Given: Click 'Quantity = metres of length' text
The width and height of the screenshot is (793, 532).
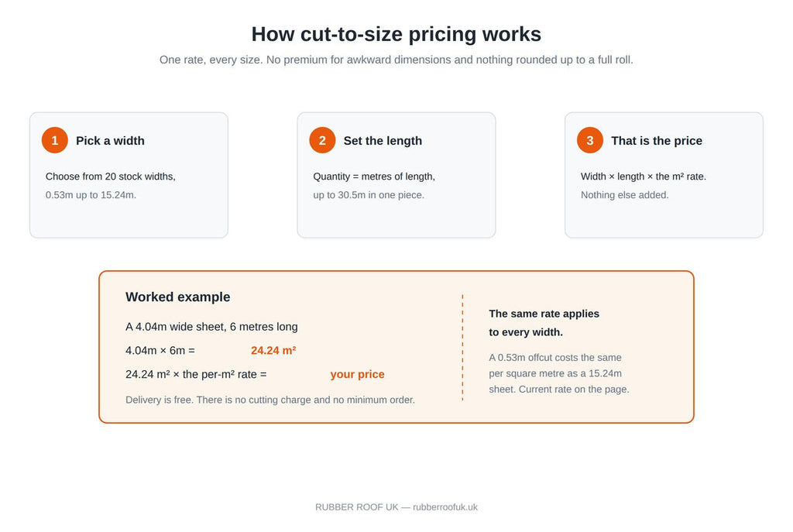Looking at the screenshot, I should [x=374, y=177].
